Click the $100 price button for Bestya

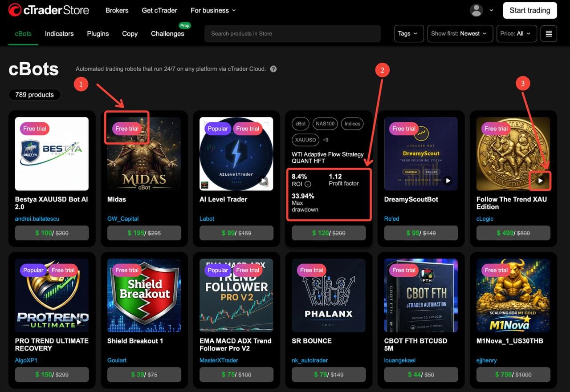(52, 233)
